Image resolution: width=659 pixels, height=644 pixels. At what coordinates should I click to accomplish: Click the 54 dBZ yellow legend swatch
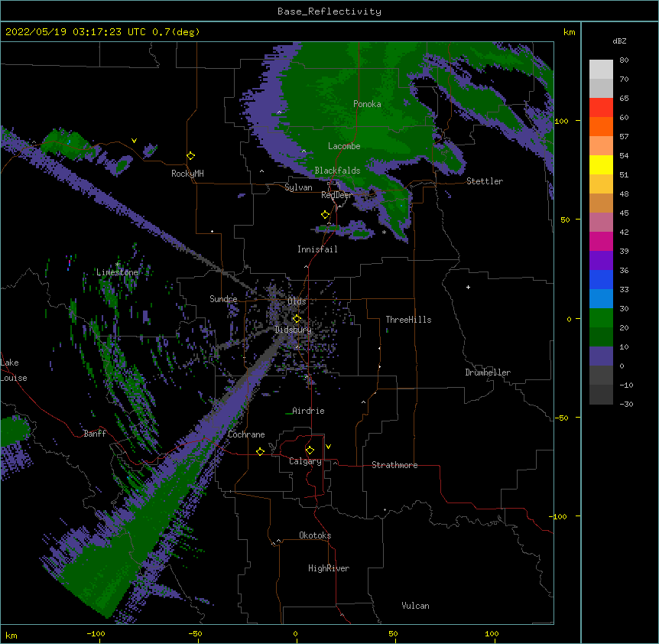coord(601,164)
